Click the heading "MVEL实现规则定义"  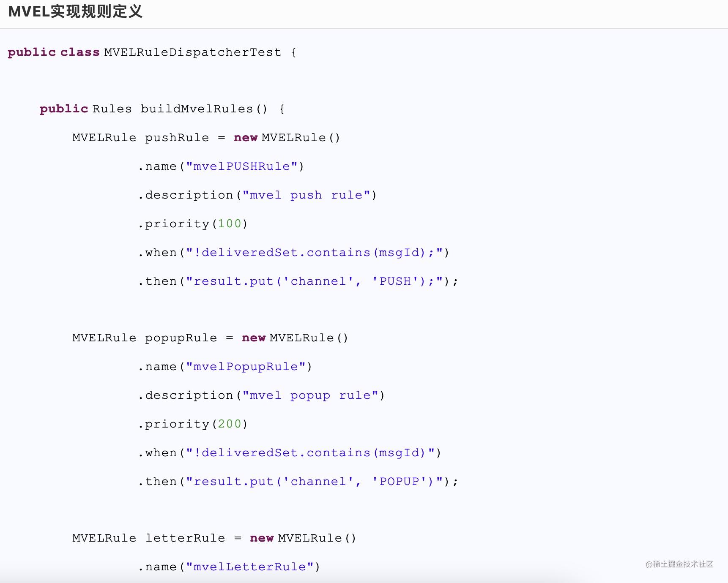pos(75,12)
